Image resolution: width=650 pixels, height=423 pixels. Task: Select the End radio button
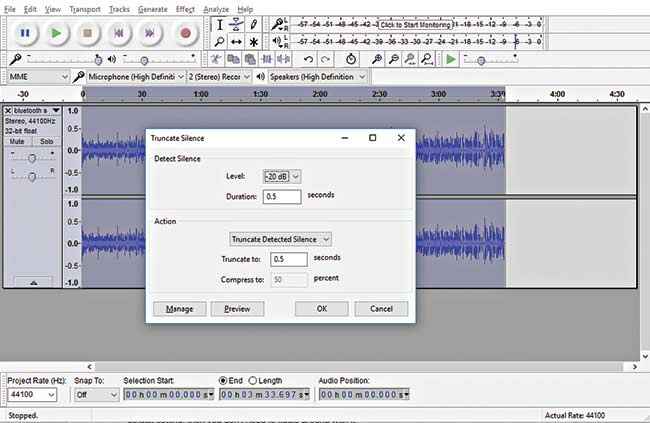223,380
